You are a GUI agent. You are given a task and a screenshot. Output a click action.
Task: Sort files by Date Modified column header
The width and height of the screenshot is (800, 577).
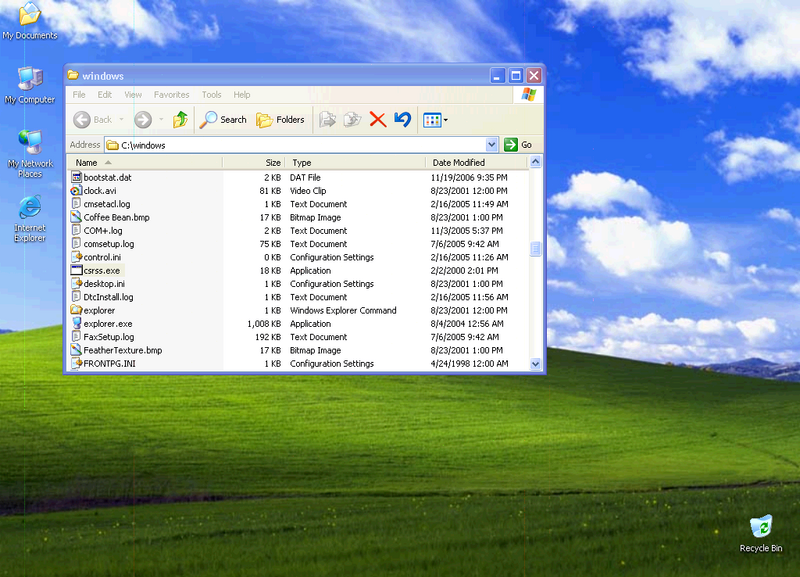[x=458, y=162]
